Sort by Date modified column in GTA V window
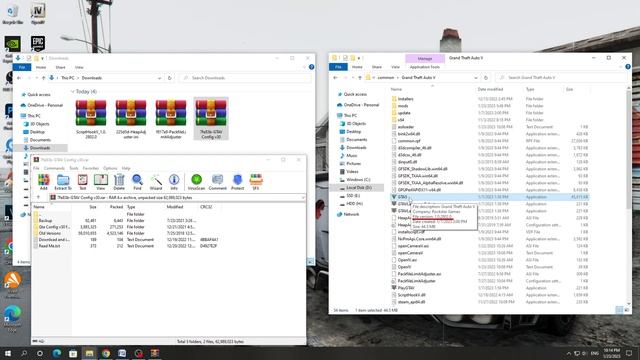This screenshot has width=640, height=360. tap(490, 89)
